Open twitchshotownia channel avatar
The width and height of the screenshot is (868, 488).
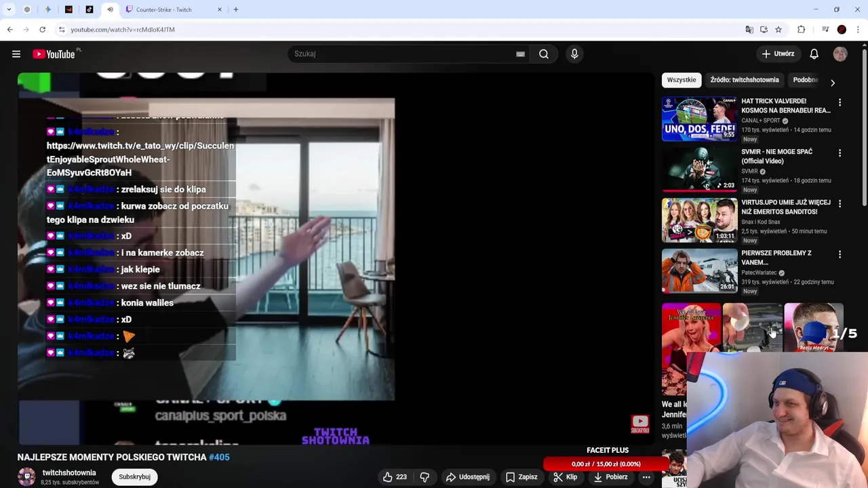26,477
